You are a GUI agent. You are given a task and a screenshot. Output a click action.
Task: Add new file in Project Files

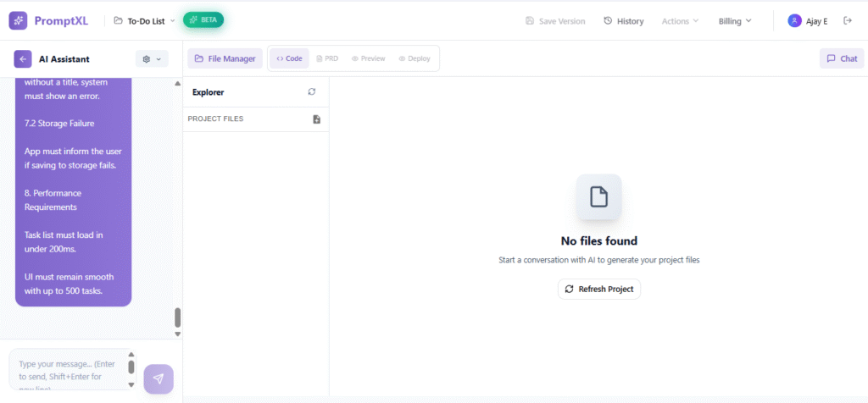point(316,119)
